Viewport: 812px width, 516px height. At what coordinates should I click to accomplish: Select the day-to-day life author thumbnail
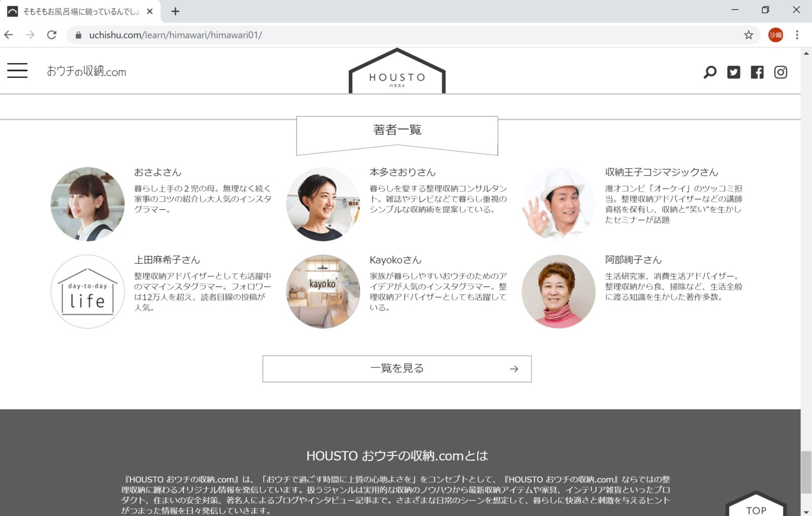[x=88, y=292]
